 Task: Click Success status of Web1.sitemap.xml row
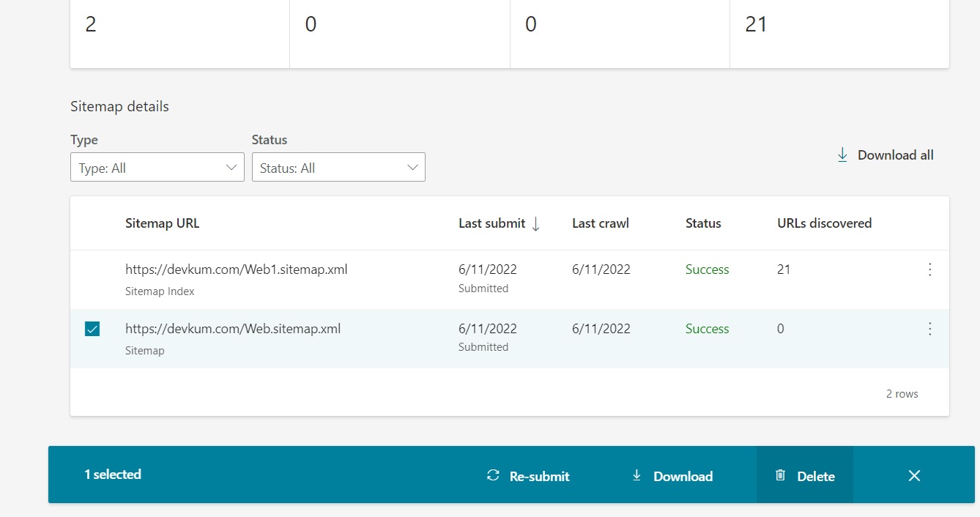pyautogui.click(x=707, y=269)
